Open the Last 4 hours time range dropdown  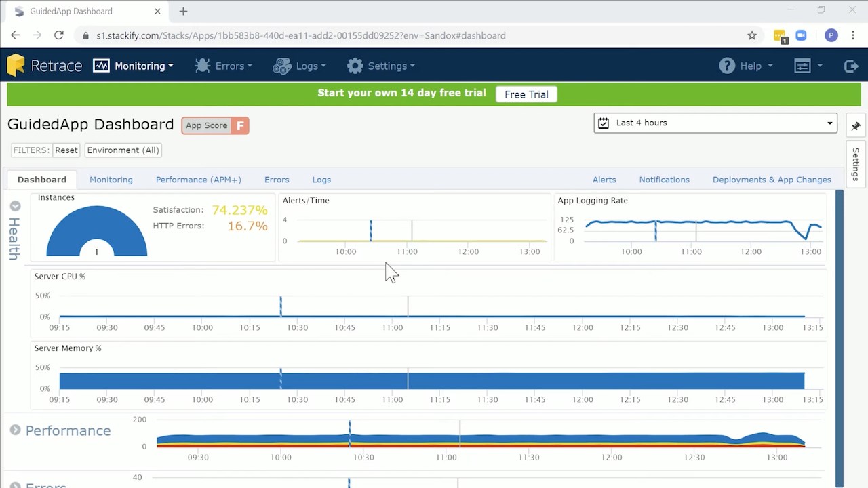pyautogui.click(x=715, y=123)
